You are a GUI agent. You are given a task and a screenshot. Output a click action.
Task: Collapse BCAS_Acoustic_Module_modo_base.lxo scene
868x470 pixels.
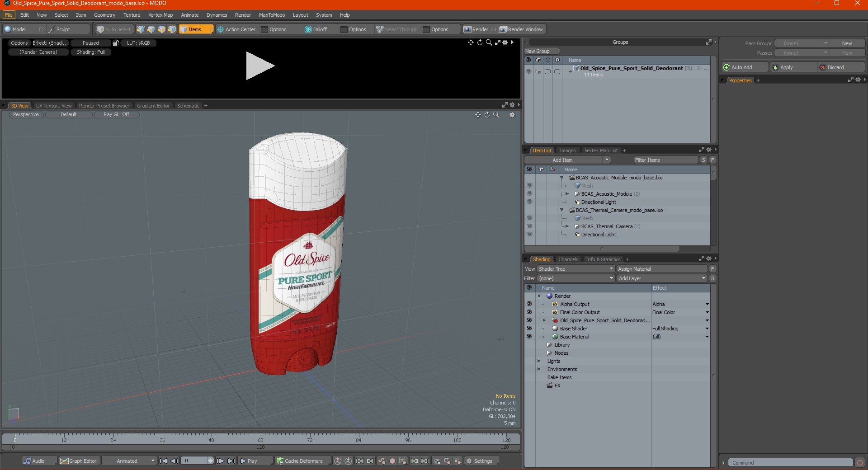(562, 178)
